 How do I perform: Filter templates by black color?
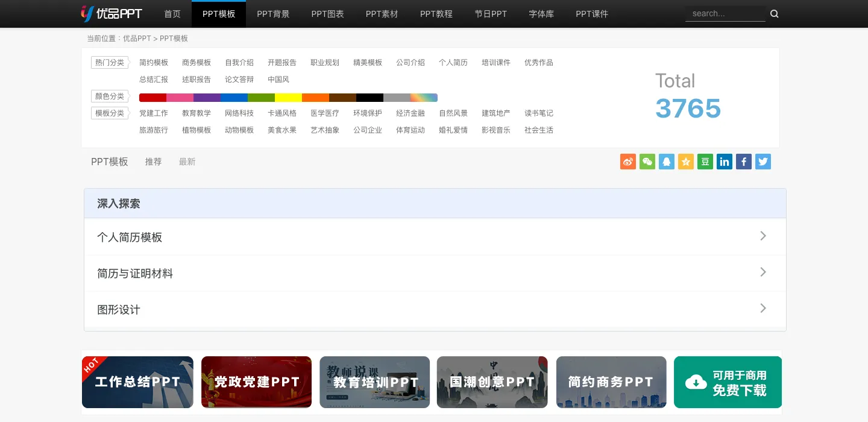pyautogui.click(x=370, y=98)
